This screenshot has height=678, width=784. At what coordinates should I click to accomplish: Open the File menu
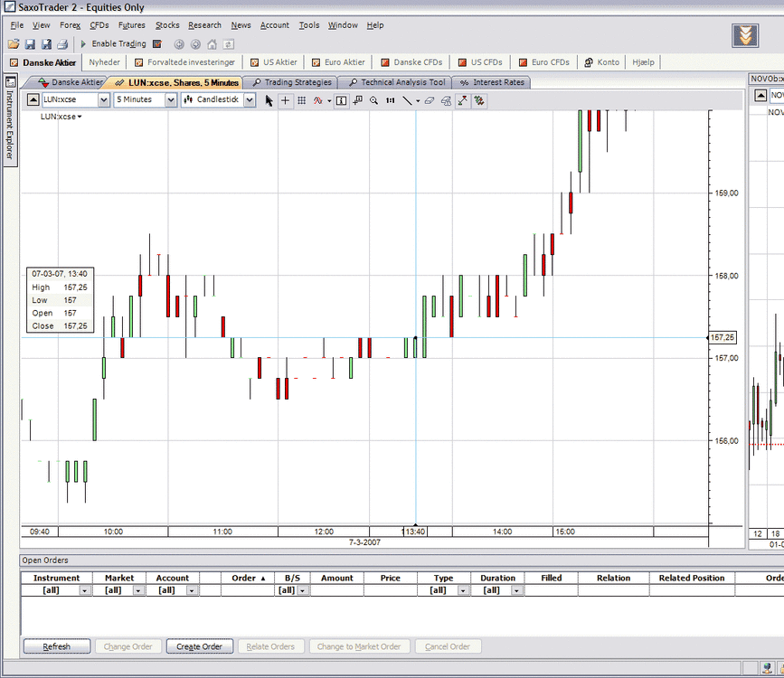point(17,25)
